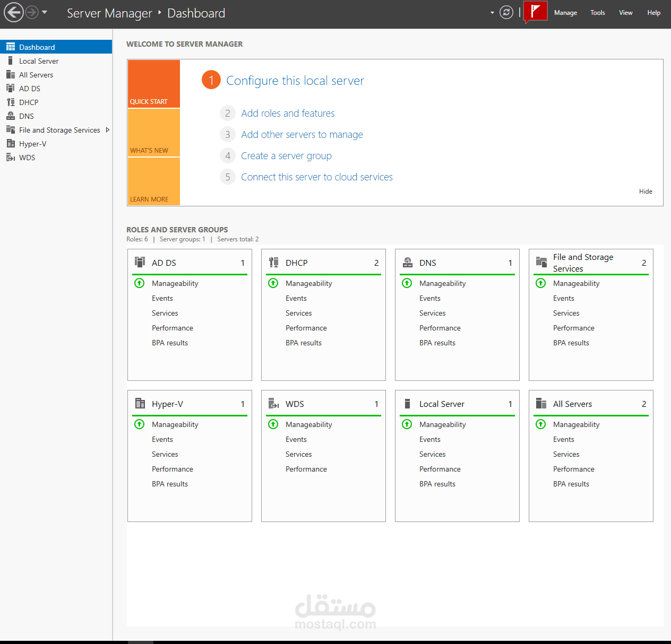Click the DNS tile header icon
The width and height of the screenshot is (671, 644).
(x=407, y=262)
